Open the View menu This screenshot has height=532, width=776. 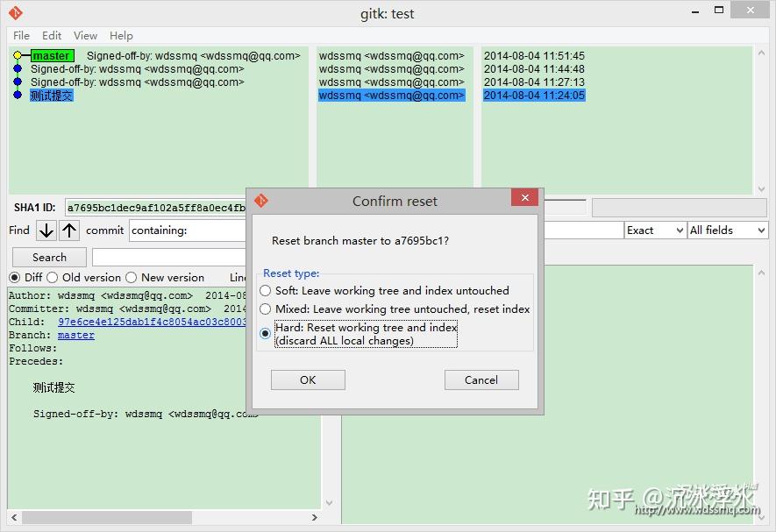pos(84,36)
